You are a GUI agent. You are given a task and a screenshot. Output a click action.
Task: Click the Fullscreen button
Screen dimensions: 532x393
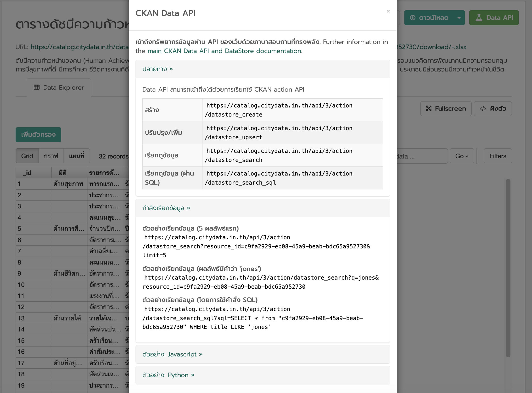pyautogui.click(x=446, y=109)
